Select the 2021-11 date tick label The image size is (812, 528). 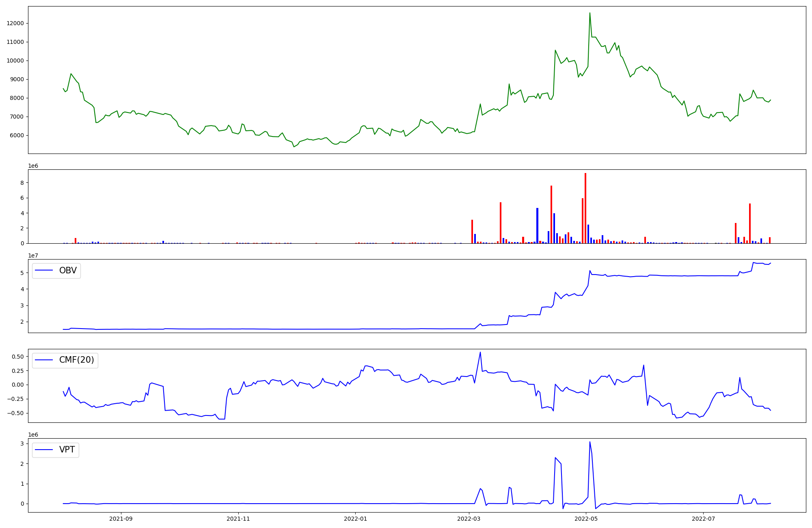[238, 519]
